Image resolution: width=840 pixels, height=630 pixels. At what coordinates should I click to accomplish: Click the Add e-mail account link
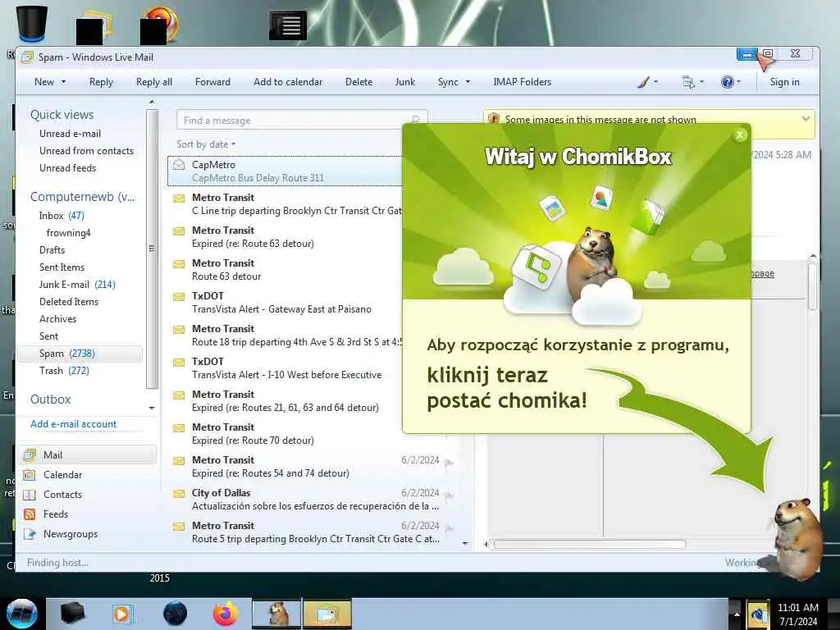(73, 424)
